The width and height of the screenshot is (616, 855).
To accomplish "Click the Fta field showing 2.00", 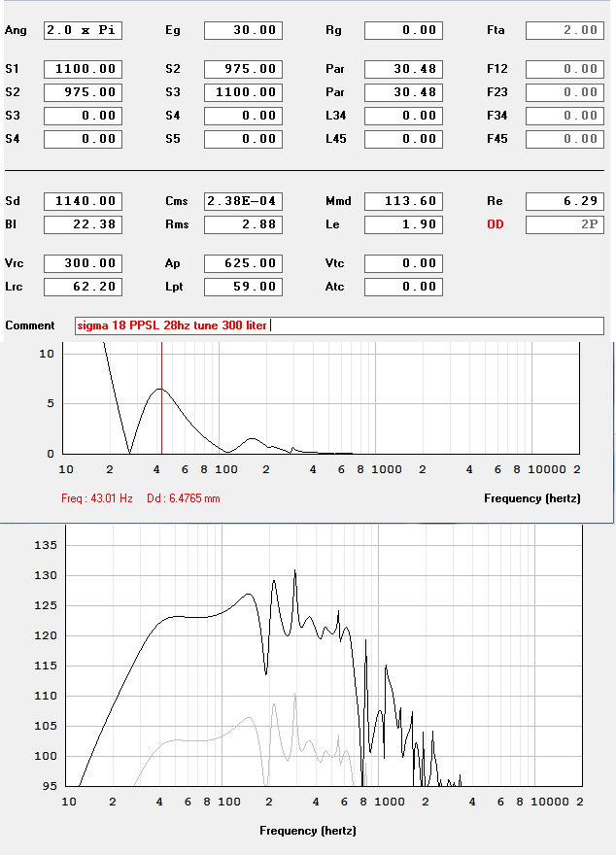I will click(565, 30).
